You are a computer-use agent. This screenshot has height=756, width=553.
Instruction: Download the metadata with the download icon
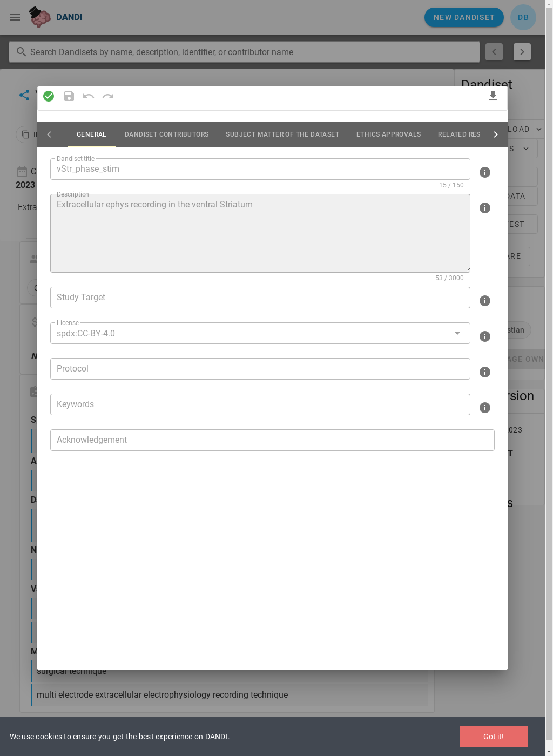tap(493, 96)
